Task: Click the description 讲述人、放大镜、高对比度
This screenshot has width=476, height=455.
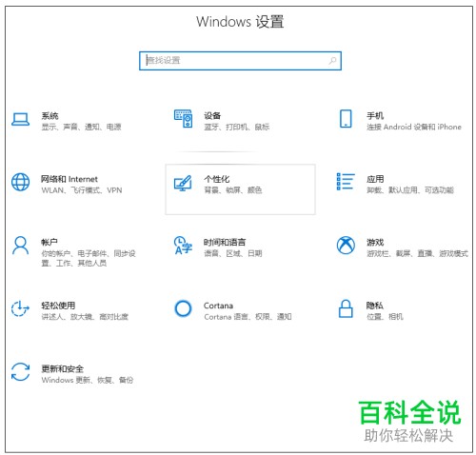Action: coord(85,317)
